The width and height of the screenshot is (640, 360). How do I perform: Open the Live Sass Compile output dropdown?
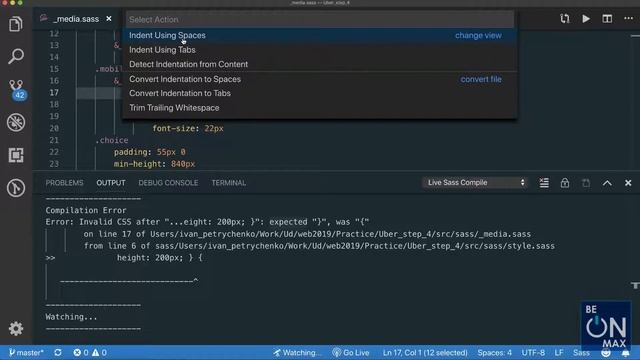click(475, 182)
